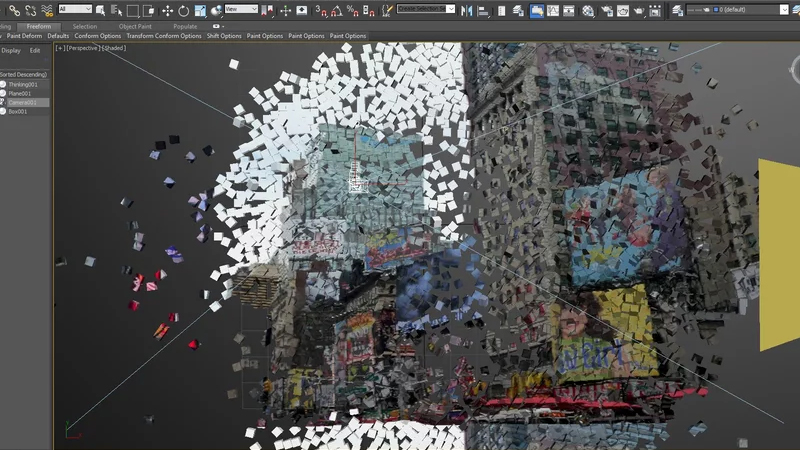
Task: Toggle visibility of Thinking001 object
Action: click(x=3, y=84)
